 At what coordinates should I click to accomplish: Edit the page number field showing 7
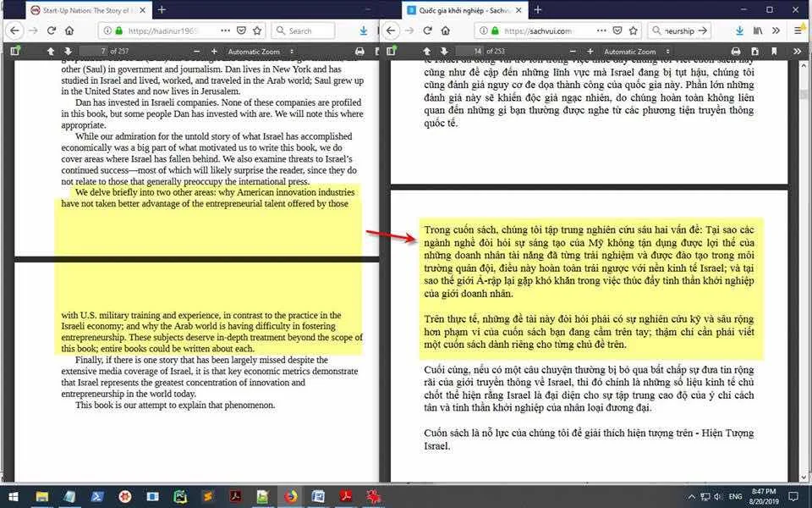pyautogui.click(x=93, y=51)
